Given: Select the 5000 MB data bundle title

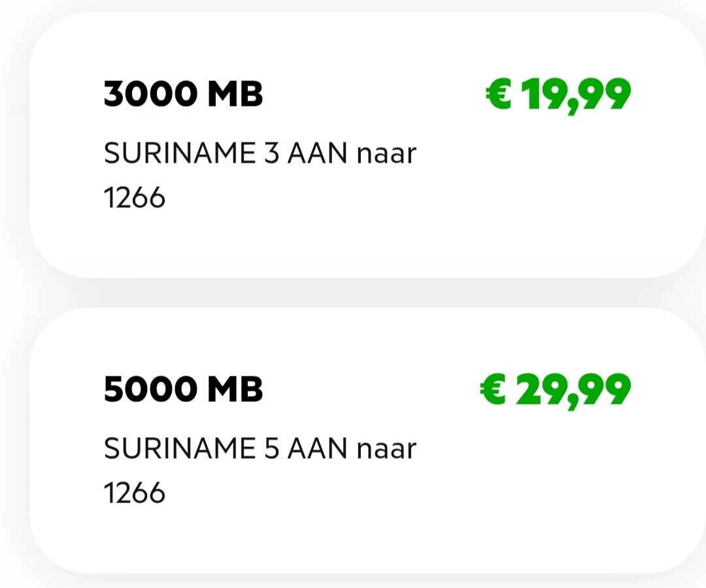Looking at the screenshot, I should point(183,390).
